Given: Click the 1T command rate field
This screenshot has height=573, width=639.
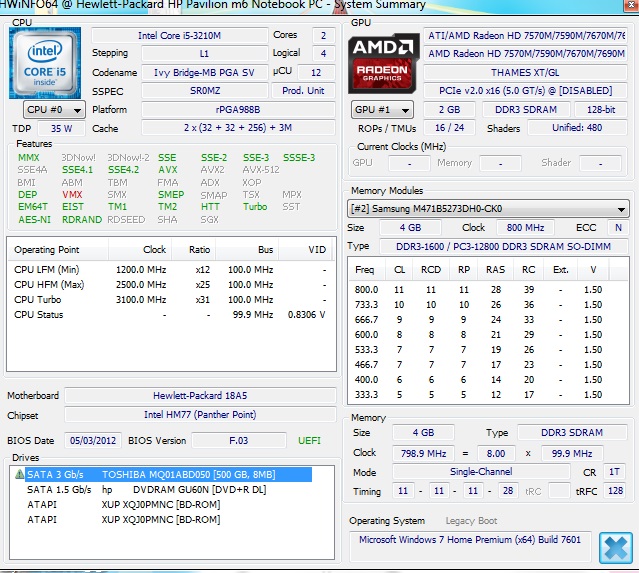Looking at the screenshot, I should [614, 472].
